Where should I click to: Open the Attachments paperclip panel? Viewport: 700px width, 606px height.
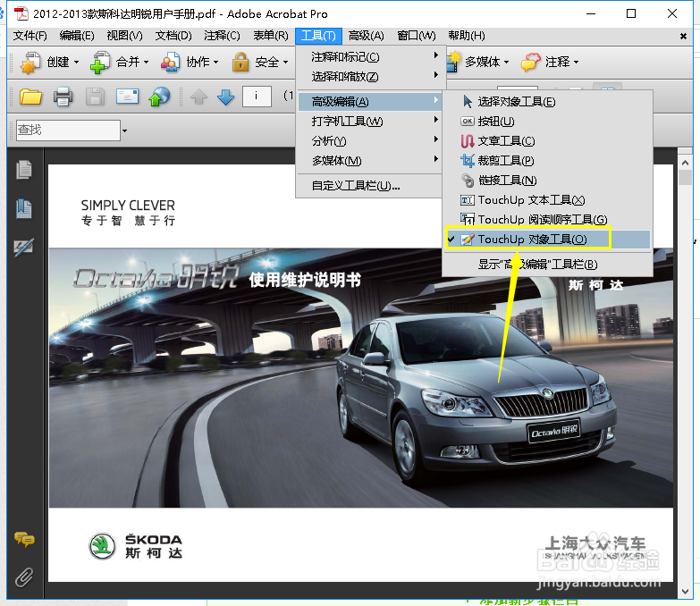click(24, 577)
